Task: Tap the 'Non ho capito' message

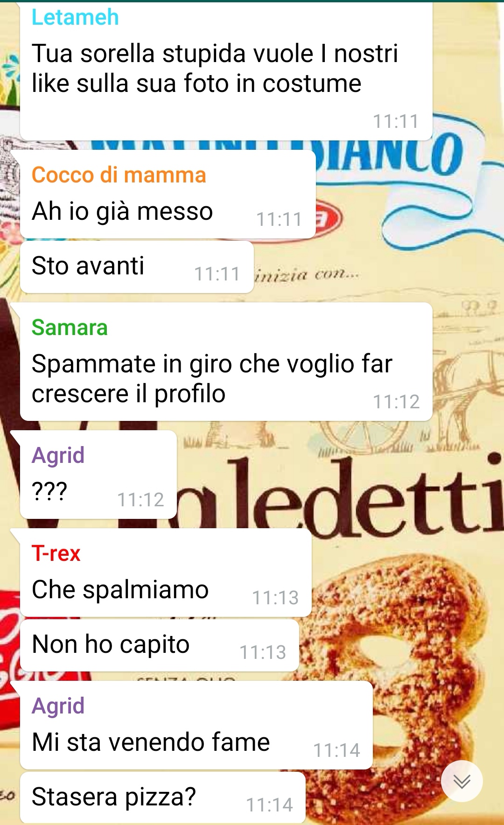Action: tap(159, 645)
